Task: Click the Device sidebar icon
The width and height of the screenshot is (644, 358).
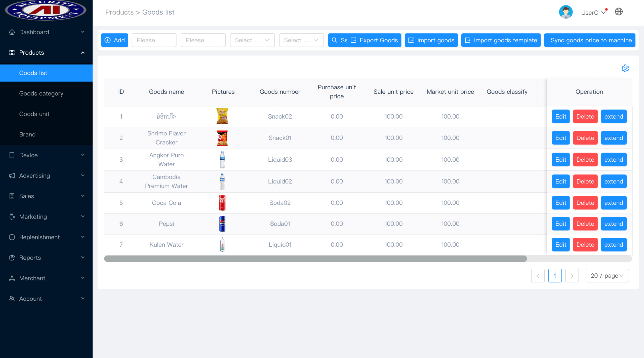Action: [12, 155]
